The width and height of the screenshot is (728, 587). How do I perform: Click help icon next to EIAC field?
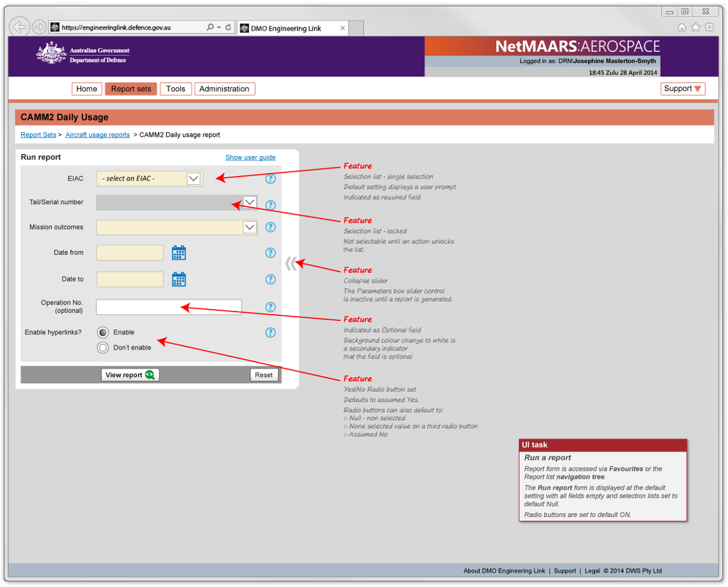[x=270, y=179]
